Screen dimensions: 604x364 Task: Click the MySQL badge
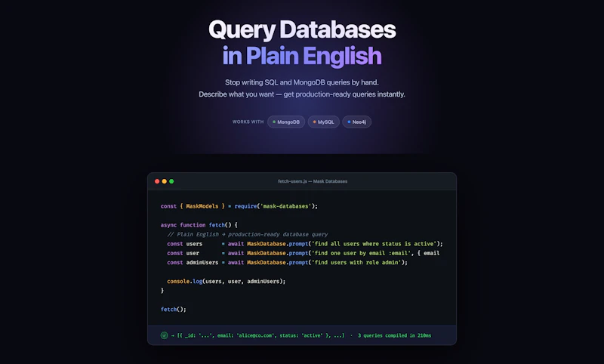pyautogui.click(x=324, y=122)
